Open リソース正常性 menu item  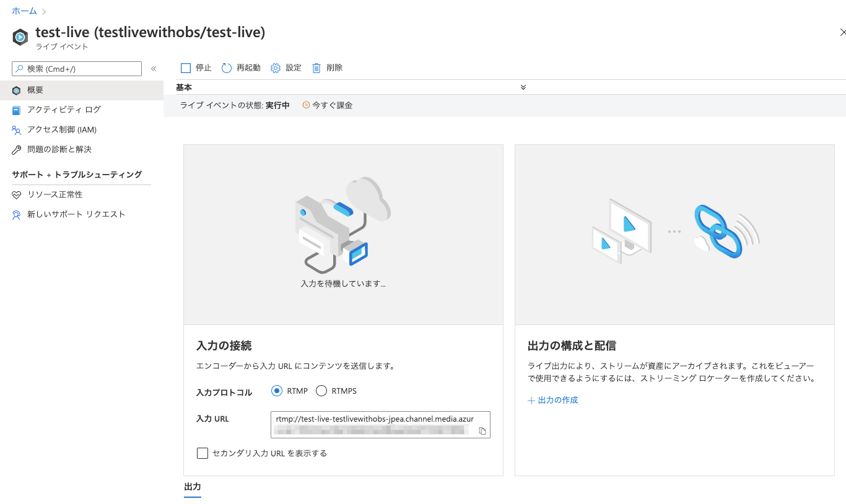tap(82, 195)
